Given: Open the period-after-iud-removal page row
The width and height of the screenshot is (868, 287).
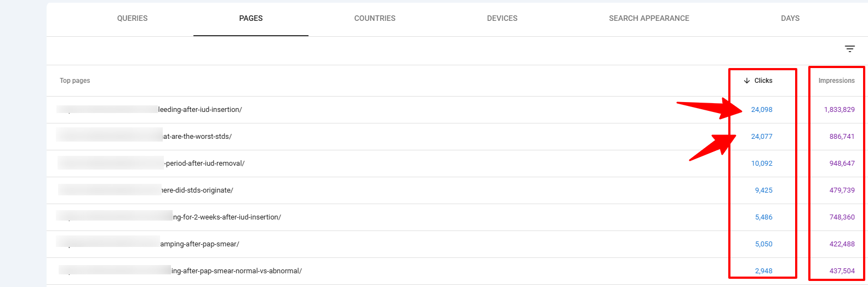Looking at the screenshot, I should 204,164.
